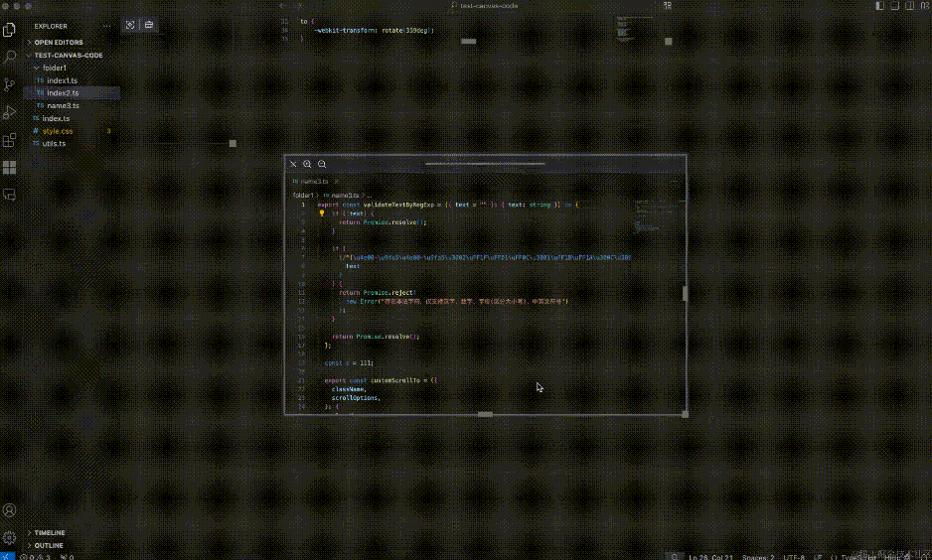Click folder1 breadcrumb in preview window
Viewport: 932px width, 560px height.
[302, 196]
